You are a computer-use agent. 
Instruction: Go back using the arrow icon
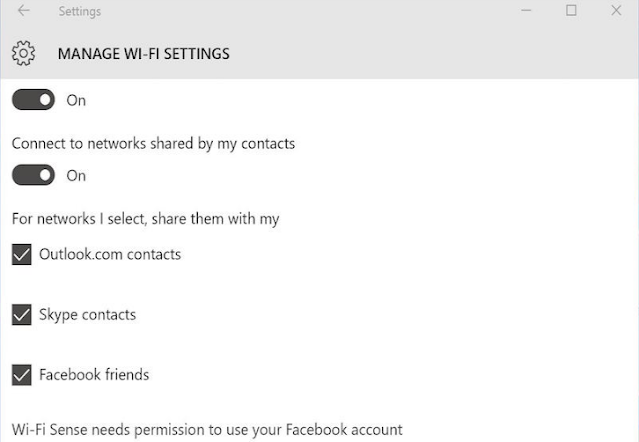pyautogui.click(x=23, y=12)
